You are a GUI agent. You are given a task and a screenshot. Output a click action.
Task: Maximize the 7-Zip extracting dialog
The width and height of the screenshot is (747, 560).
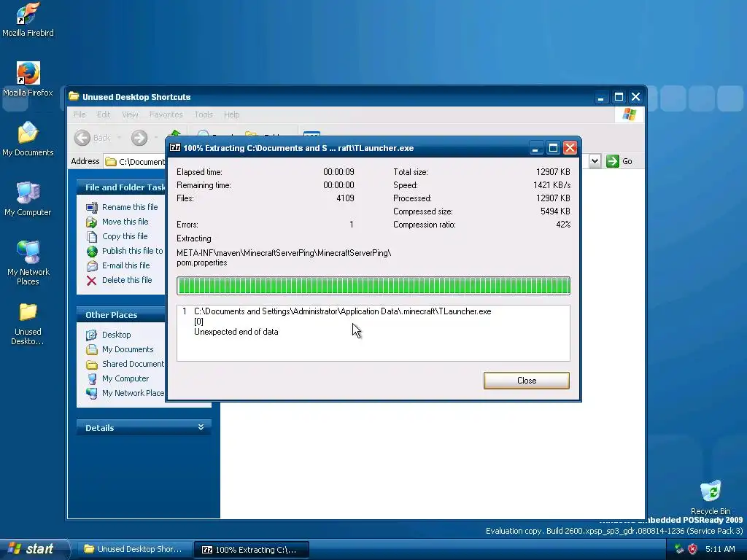point(553,148)
